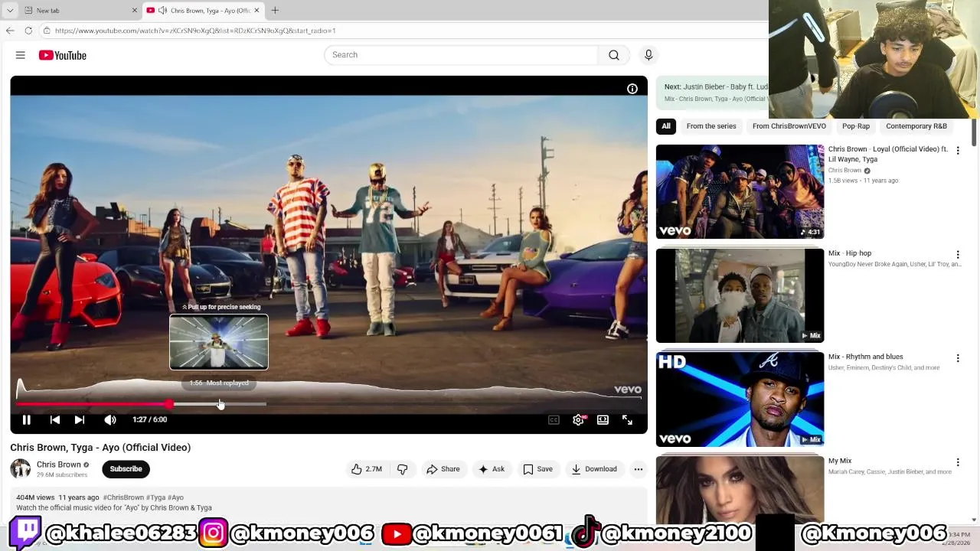
Task: Mute the video volume
Action: [x=110, y=419]
